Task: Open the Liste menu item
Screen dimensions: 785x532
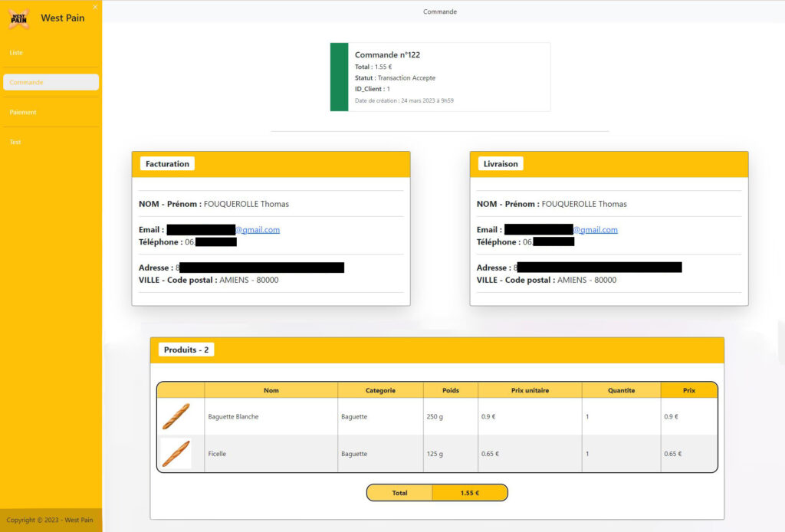Action: [16, 53]
